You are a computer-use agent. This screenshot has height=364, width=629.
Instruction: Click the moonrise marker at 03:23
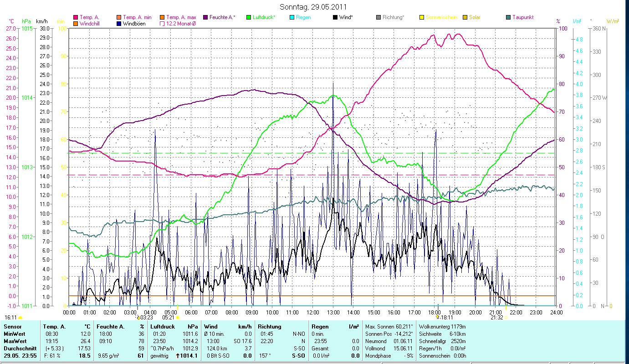coord(138,317)
